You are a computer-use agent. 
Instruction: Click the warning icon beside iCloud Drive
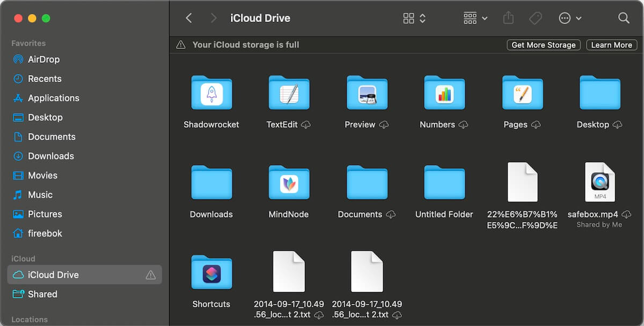(151, 275)
